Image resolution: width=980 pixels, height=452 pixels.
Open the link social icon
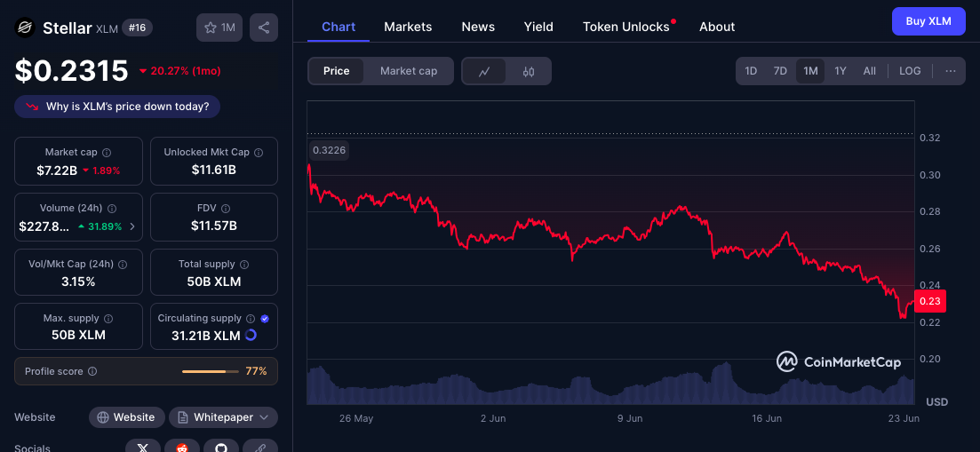pyautogui.click(x=260, y=448)
